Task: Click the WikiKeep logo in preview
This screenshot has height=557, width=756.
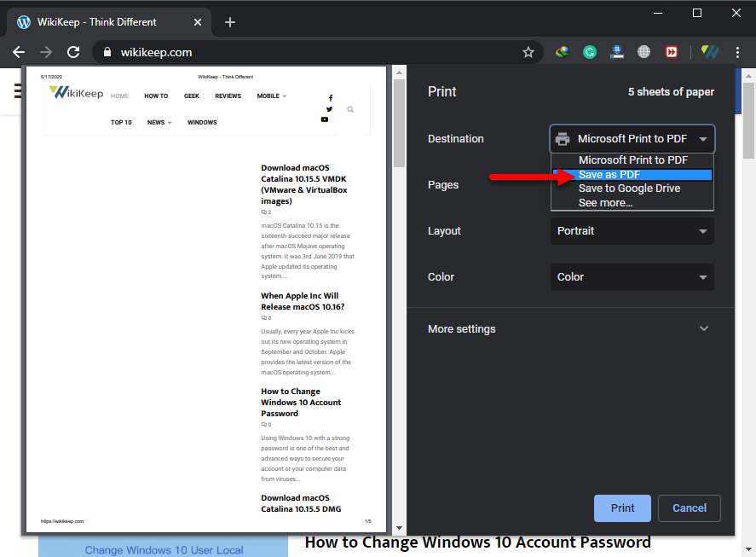Action: [76, 92]
